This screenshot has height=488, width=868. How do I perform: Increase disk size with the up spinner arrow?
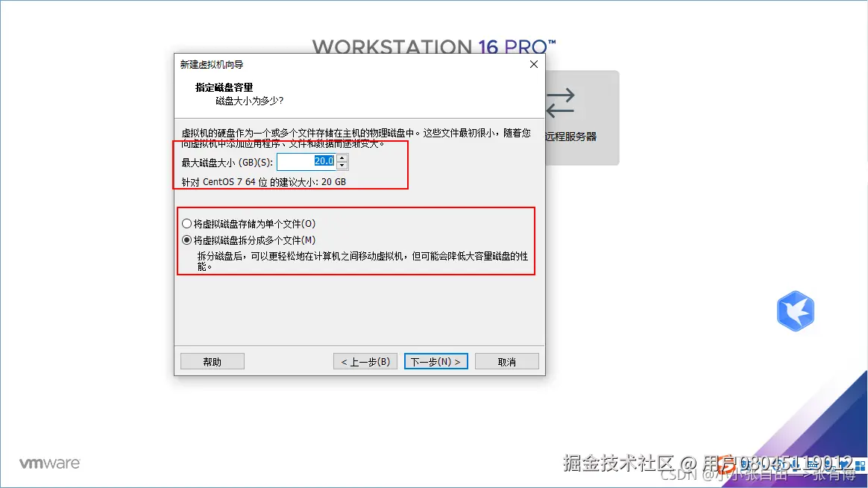click(x=342, y=158)
